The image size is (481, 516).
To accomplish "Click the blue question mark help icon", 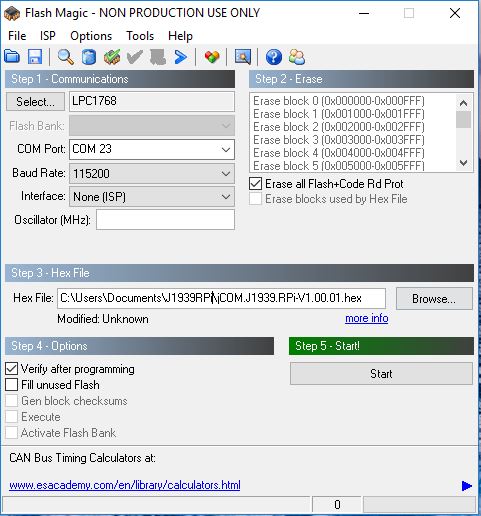I will [x=274, y=57].
